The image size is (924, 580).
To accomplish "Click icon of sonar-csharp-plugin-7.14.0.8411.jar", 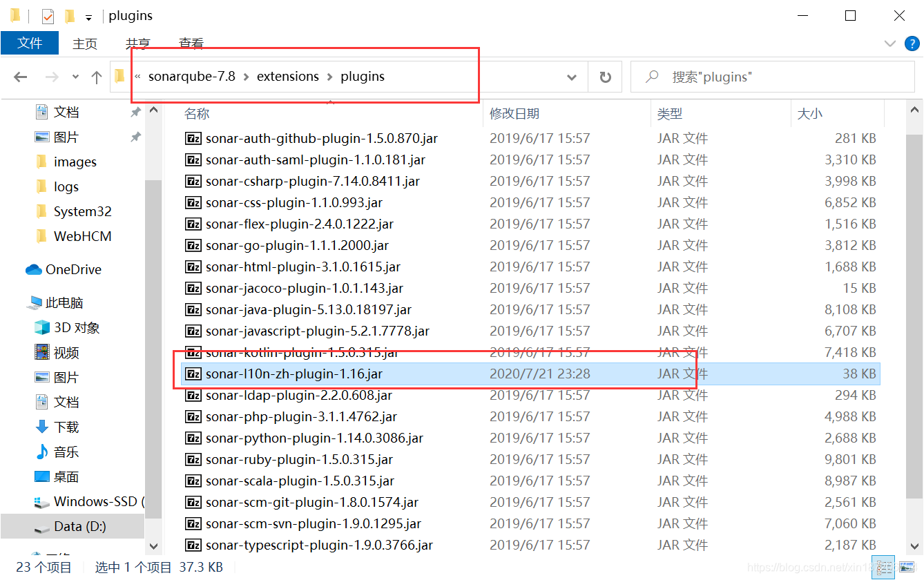I will tap(193, 181).
